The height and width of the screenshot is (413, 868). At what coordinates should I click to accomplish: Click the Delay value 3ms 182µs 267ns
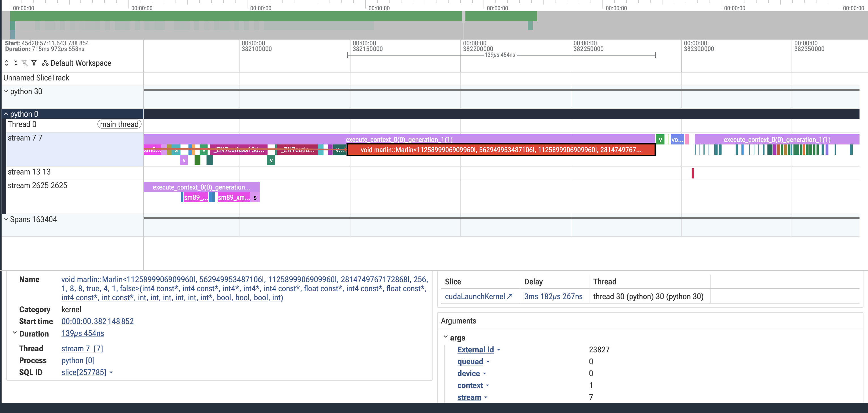click(553, 296)
